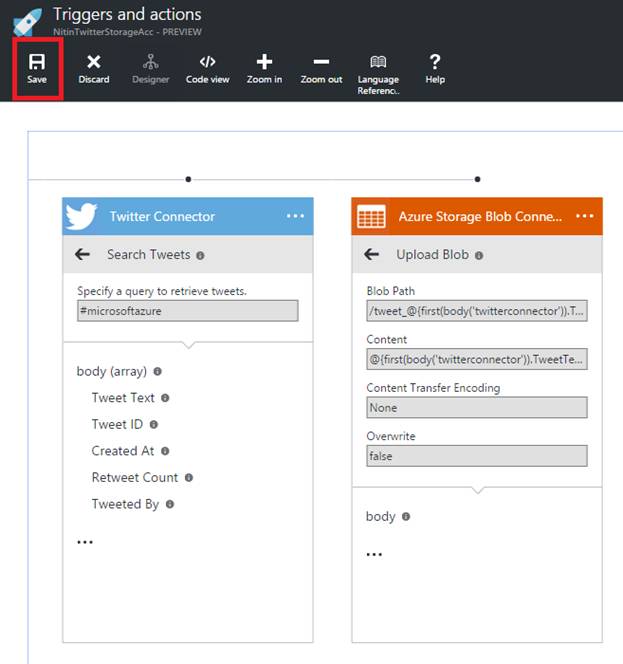623x664 pixels.
Task: Select the Created At output
Action: point(123,451)
